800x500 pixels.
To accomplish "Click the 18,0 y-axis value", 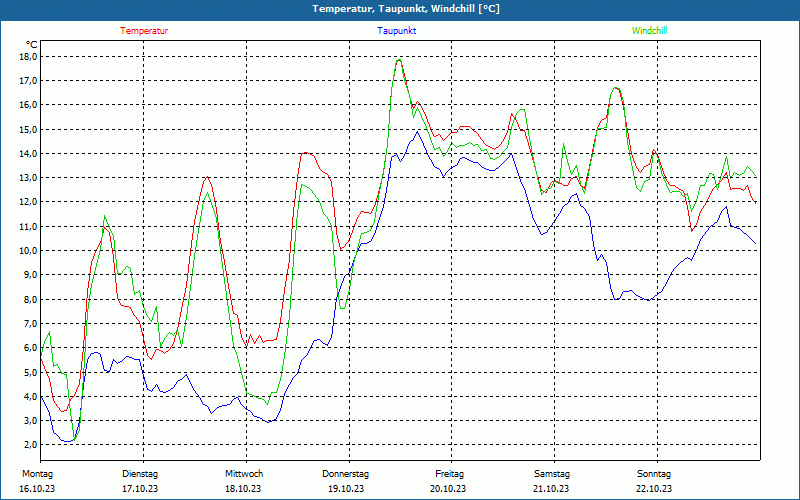I will 28,56.
